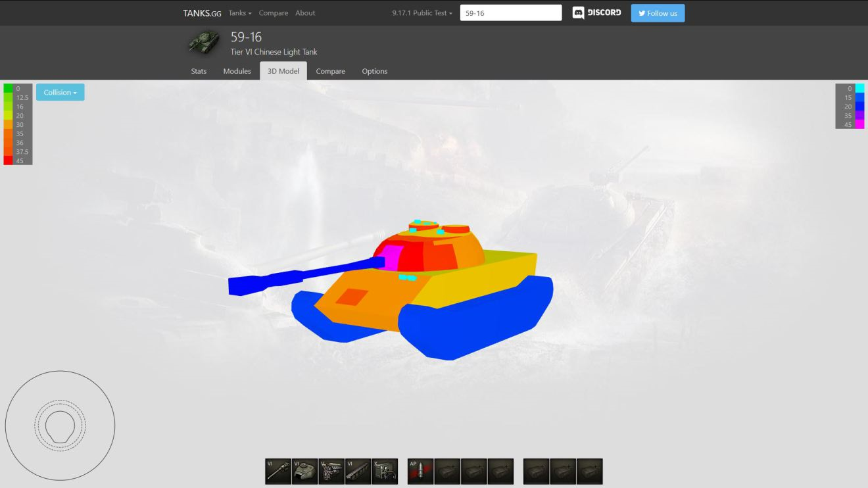Click the 59-16 tank thumbnail icon
The width and height of the screenshot is (868, 488).
[x=203, y=43]
